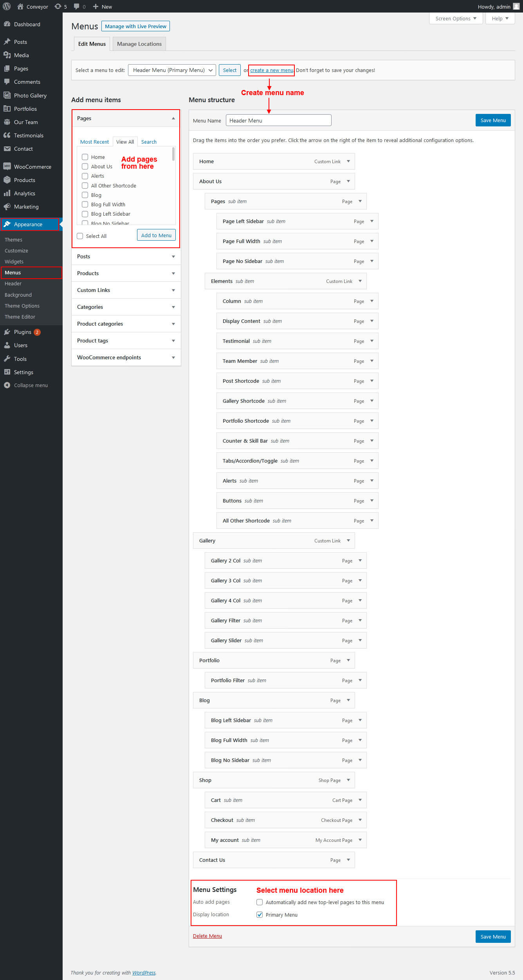Click the Collapse menu icon
This screenshot has width=523, height=980.
click(x=7, y=385)
